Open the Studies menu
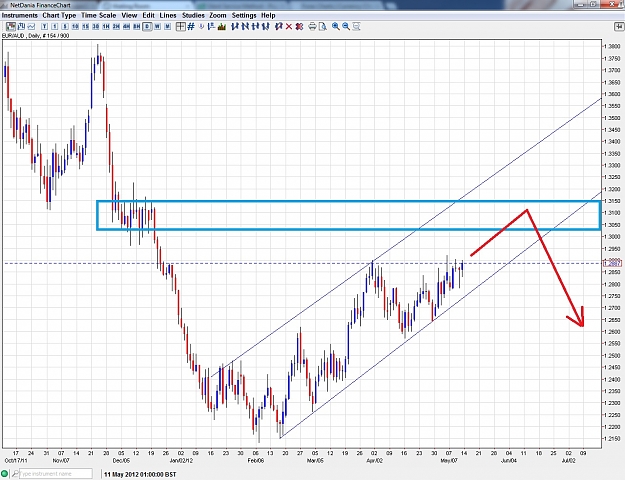The height and width of the screenshot is (480, 625). [193, 16]
